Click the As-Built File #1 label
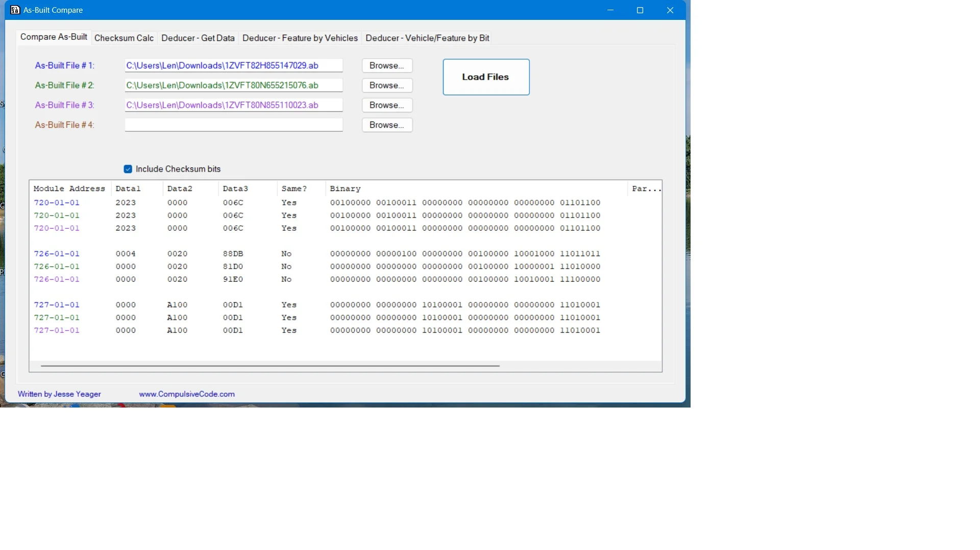The height and width of the screenshot is (550, 980). pos(65,65)
